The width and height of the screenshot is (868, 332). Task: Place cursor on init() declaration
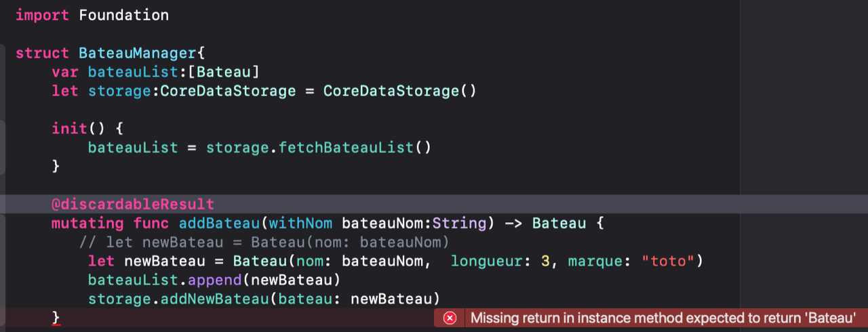point(79,129)
